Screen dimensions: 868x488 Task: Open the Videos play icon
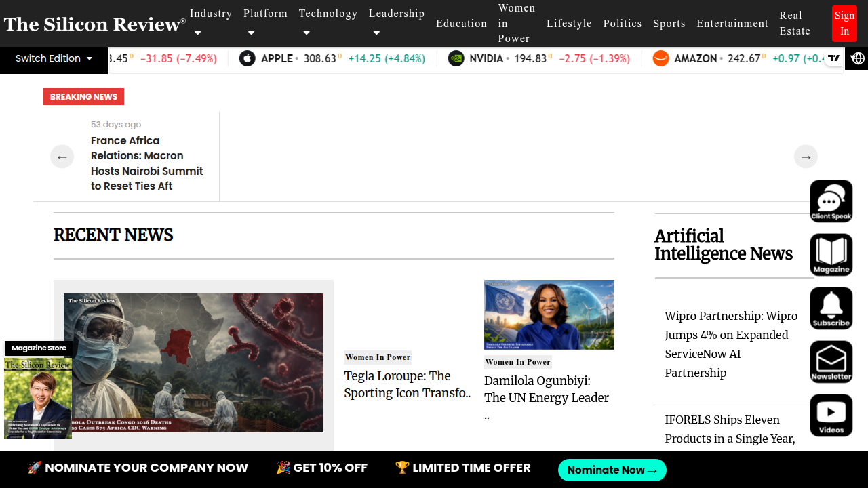pos(831,415)
